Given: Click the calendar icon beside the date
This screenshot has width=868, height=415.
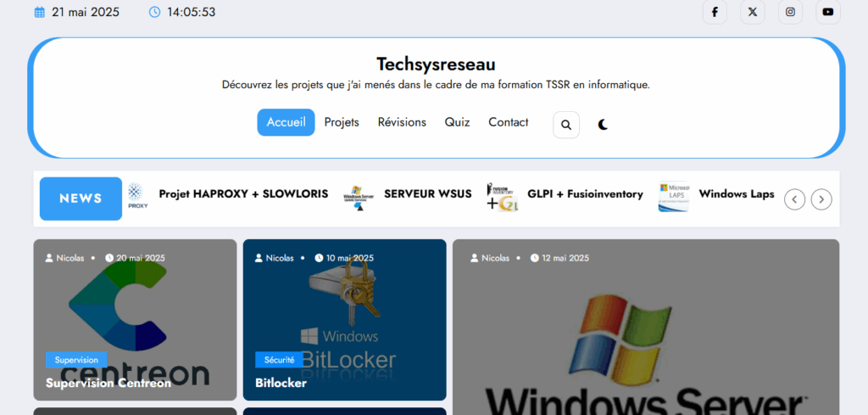Looking at the screenshot, I should click(x=39, y=12).
